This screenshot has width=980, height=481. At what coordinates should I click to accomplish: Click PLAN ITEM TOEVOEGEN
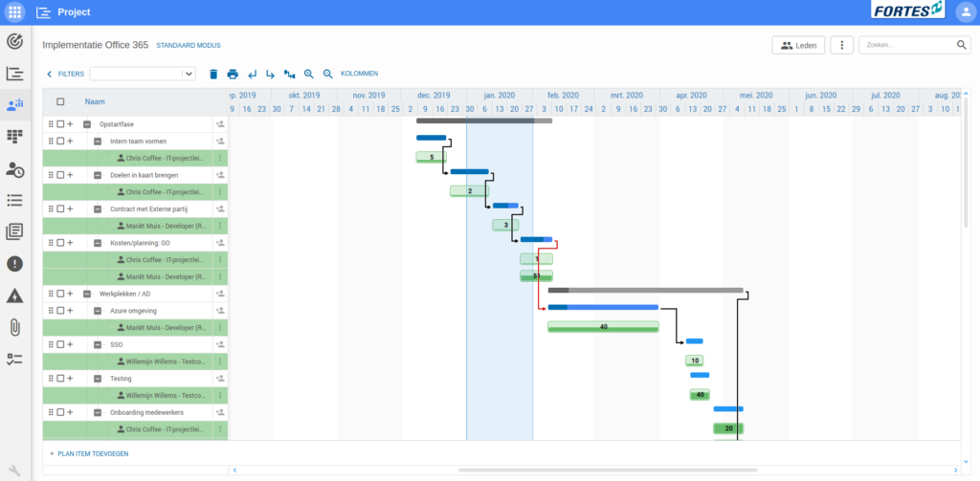[x=89, y=453]
